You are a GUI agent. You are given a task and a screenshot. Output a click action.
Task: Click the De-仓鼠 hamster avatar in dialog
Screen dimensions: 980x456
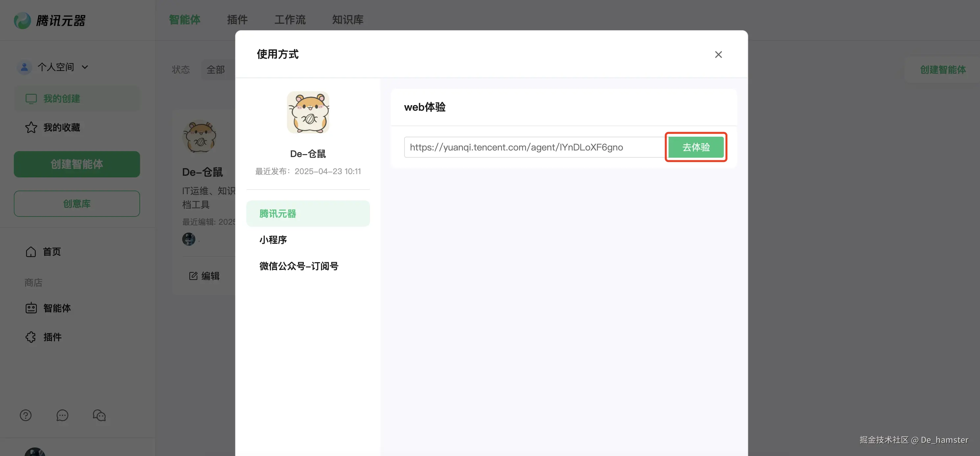[x=308, y=112]
